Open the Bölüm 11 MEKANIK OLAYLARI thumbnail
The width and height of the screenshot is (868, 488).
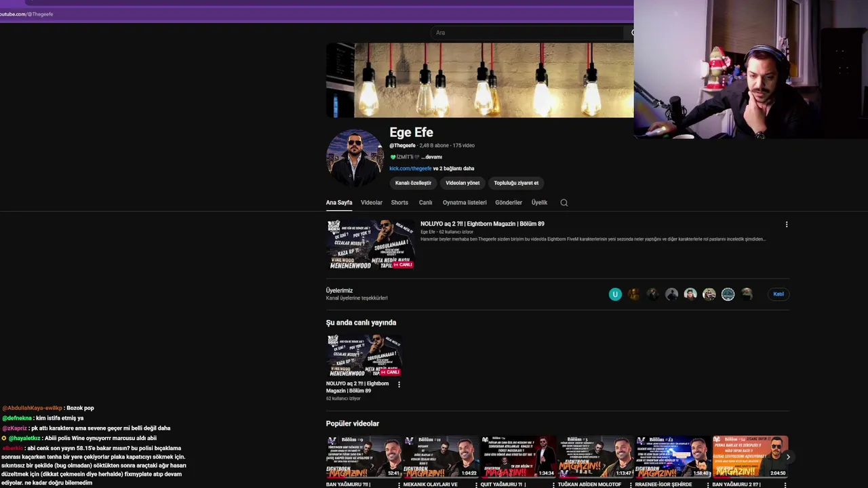[x=441, y=457]
